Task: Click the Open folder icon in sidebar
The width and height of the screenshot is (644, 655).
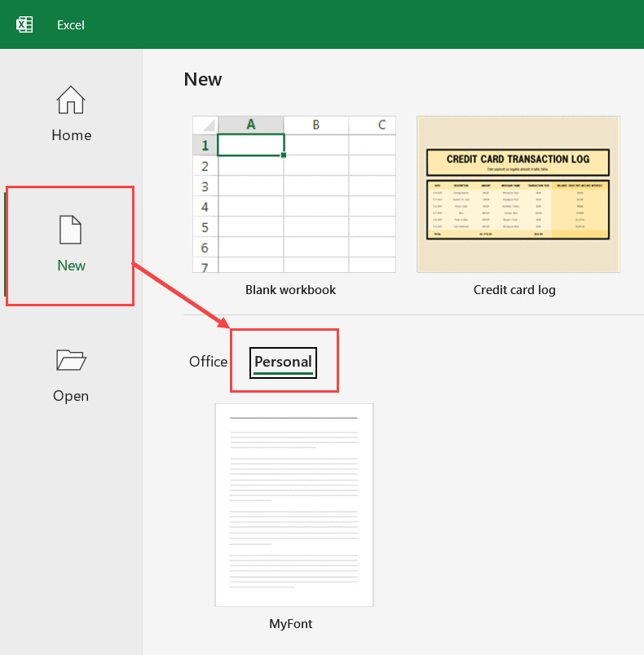Action: [71, 360]
